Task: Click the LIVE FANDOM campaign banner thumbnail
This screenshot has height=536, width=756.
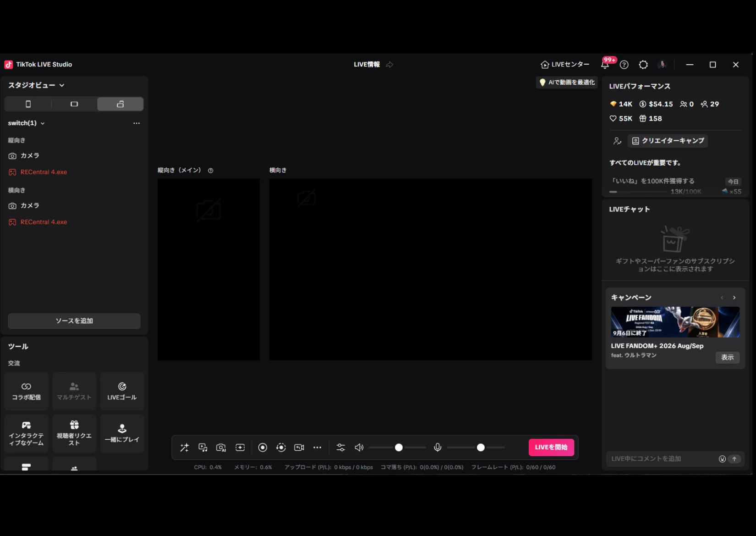Action: tap(675, 322)
